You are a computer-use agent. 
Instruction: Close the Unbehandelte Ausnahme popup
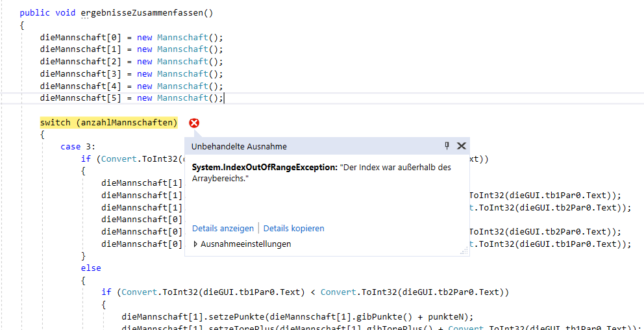tap(462, 146)
